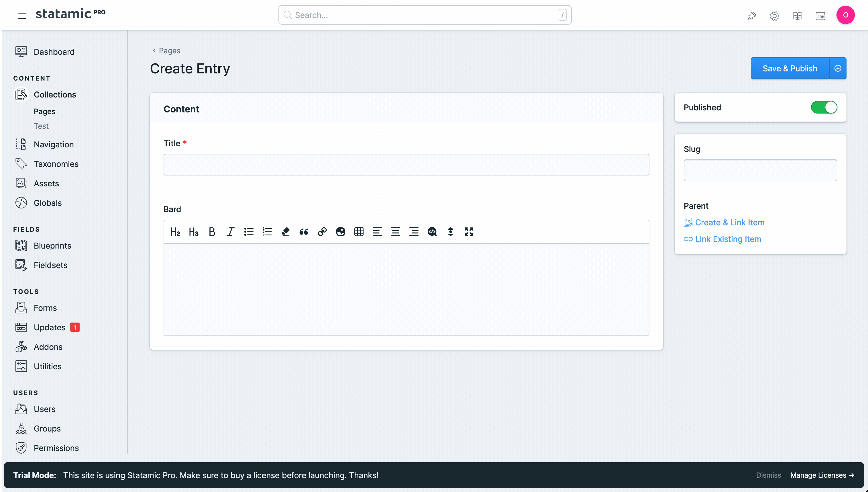Viewport: 868px width, 492px height.
Task: Toggle the Published switch off
Action: pos(824,108)
